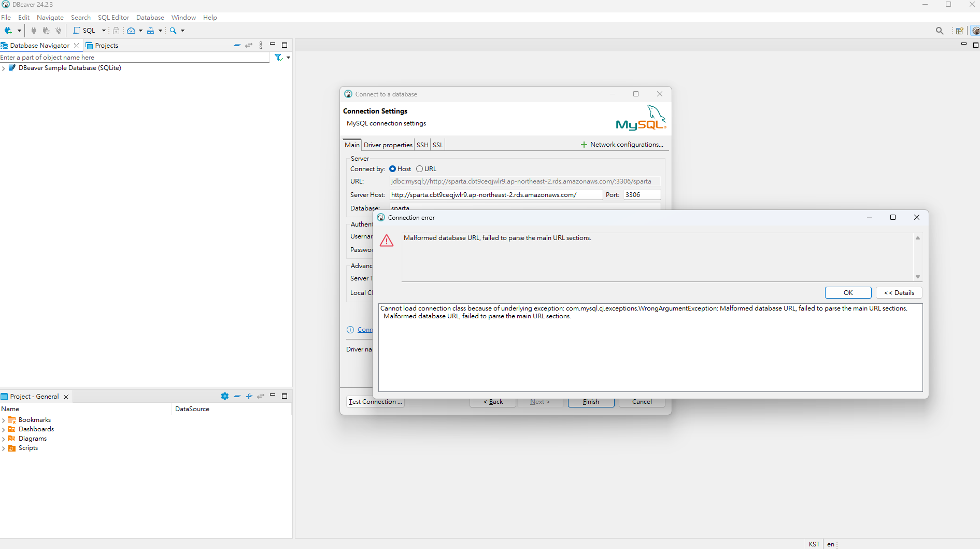Open the new connection dropdown arrow in toolbar
Viewport: 980px width, 549px height.
19,31
